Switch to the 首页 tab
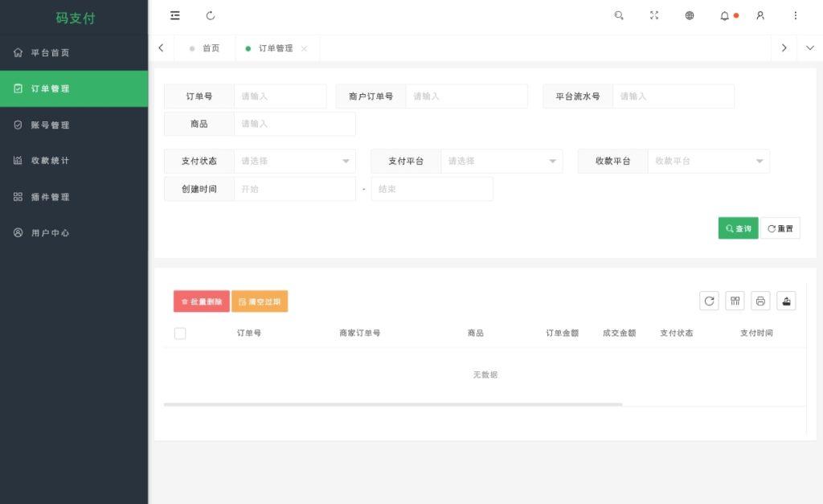The height and width of the screenshot is (504, 823). [205, 48]
